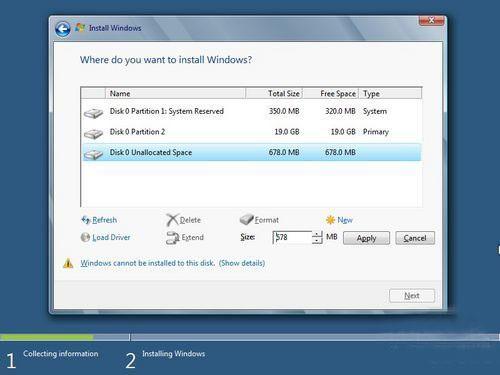Select Disk 0 Partition 2 row
The image size is (500, 375).
tap(252, 132)
